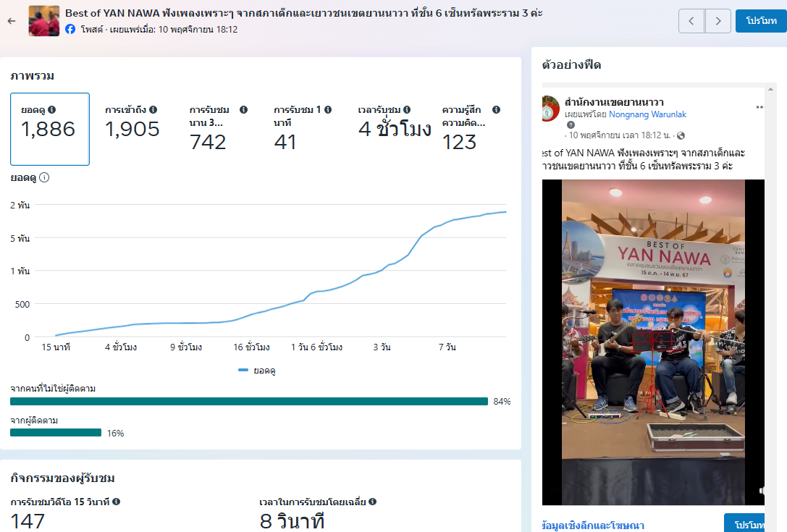Click the 16 ชั่วโมง axis label
The width and height of the screenshot is (787, 532).
(x=251, y=347)
